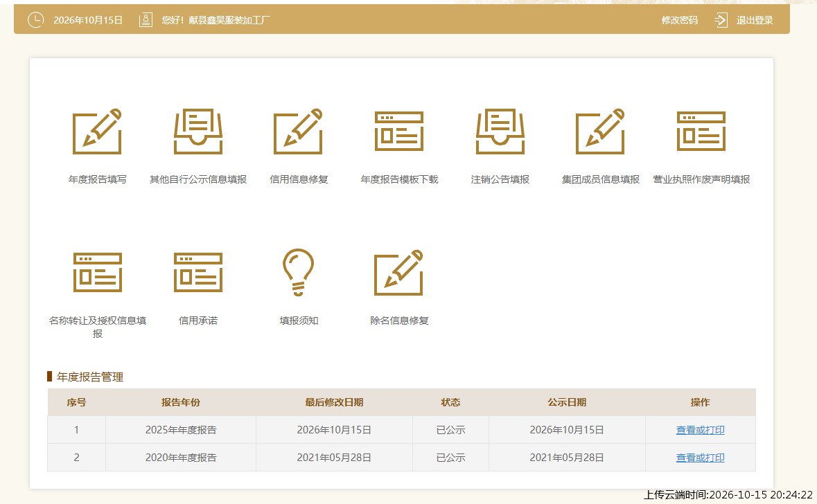Screen dimensions: 817x504
Task: Click the date 2021年05月28日 under 公示日期
Action: click(x=567, y=458)
